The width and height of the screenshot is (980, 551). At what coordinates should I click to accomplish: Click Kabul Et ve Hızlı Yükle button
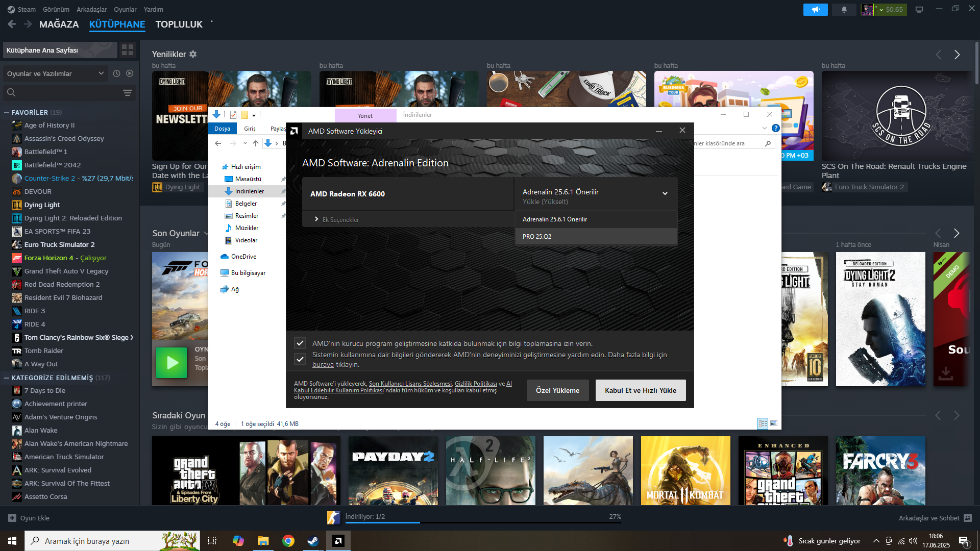640,390
